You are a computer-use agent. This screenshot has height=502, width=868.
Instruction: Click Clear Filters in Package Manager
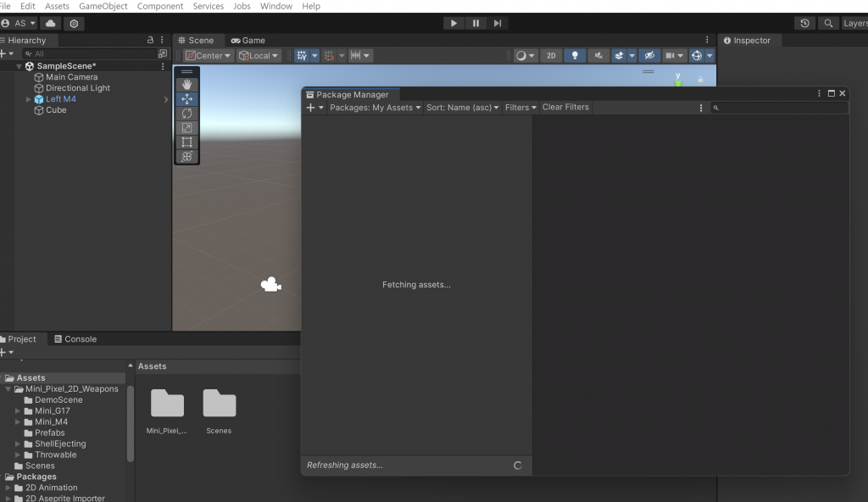click(x=565, y=107)
